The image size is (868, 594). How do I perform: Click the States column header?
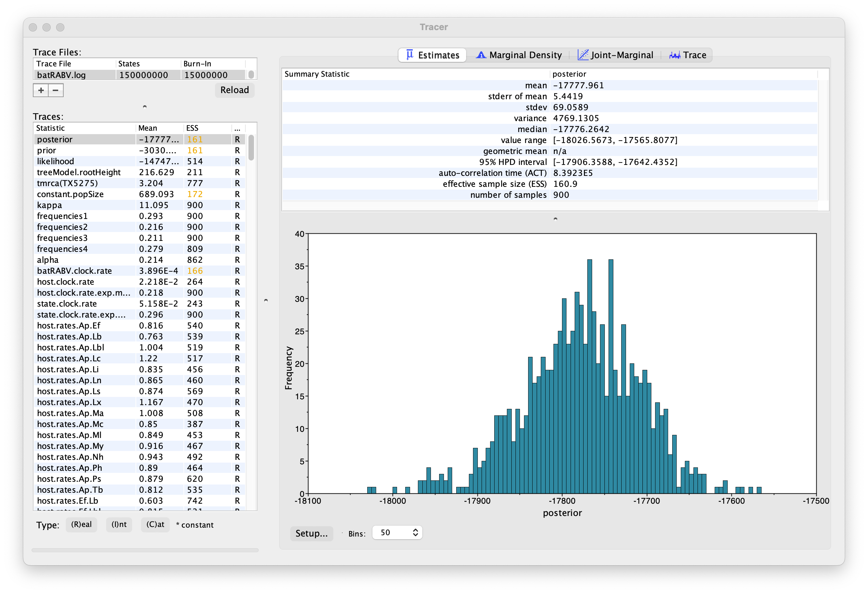[148, 64]
